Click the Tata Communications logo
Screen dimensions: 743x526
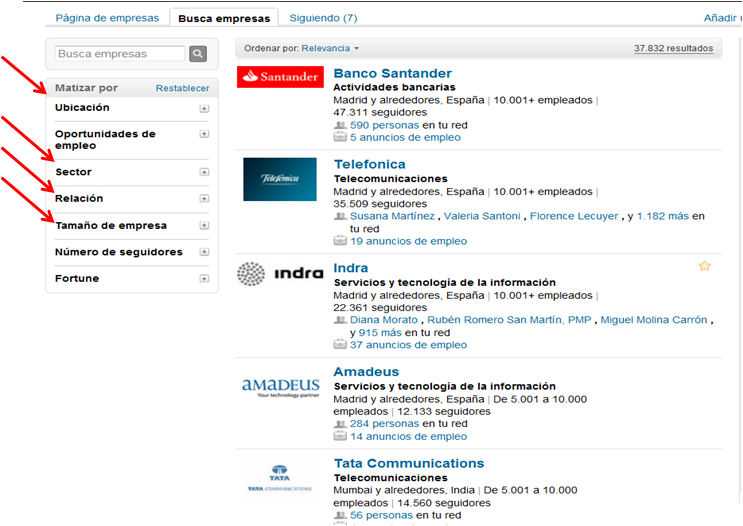pos(280,478)
